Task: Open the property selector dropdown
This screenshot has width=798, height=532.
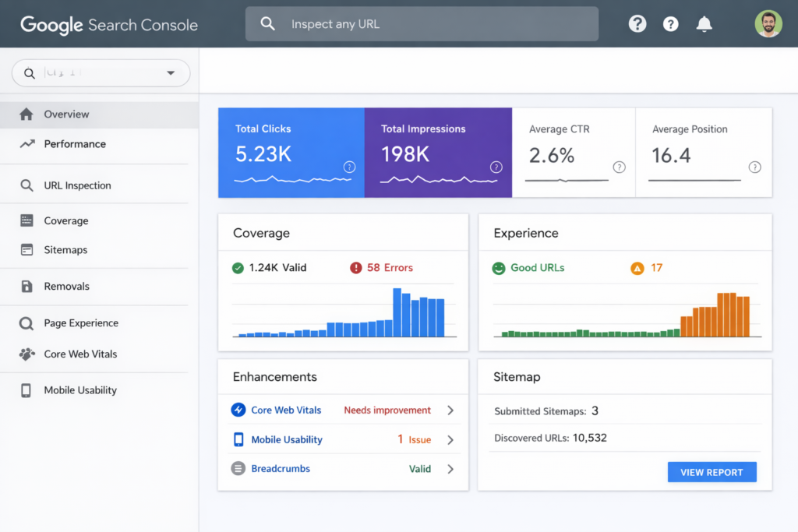Action: tap(171, 72)
